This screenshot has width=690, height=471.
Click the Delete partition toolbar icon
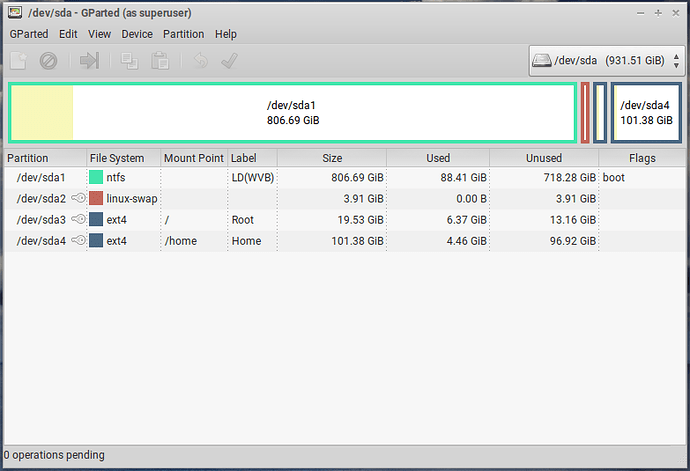[48, 61]
